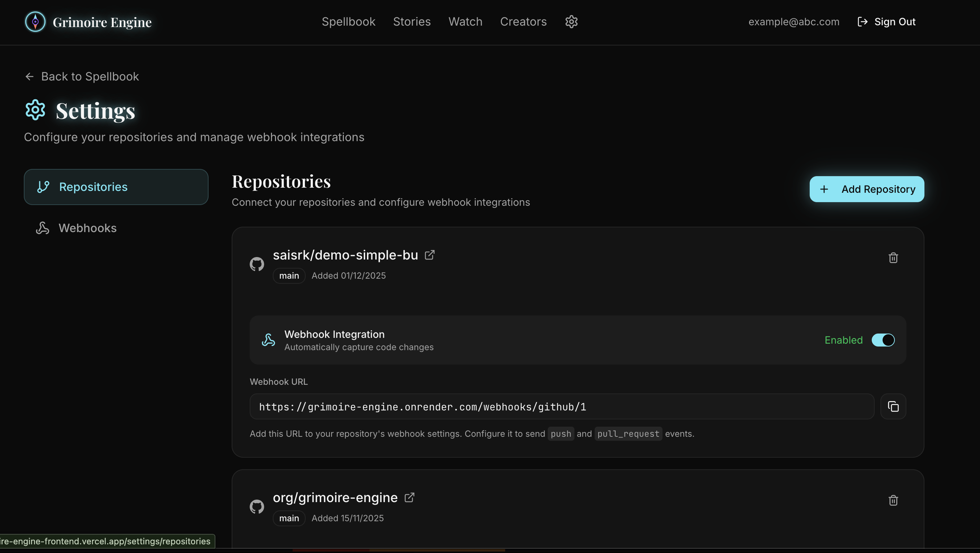The width and height of the screenshot is (980, 553).
Task: Open the Creators nav item
Action: click(523, 22)
